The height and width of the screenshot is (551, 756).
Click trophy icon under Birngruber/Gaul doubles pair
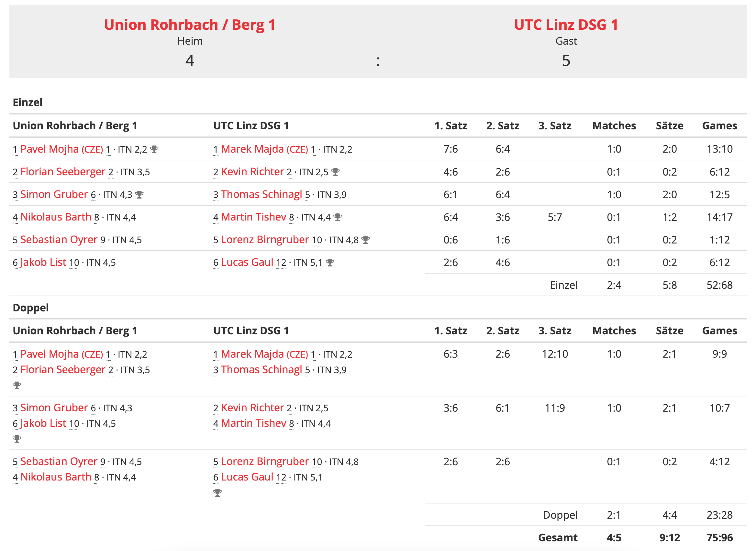coord(217,493)
